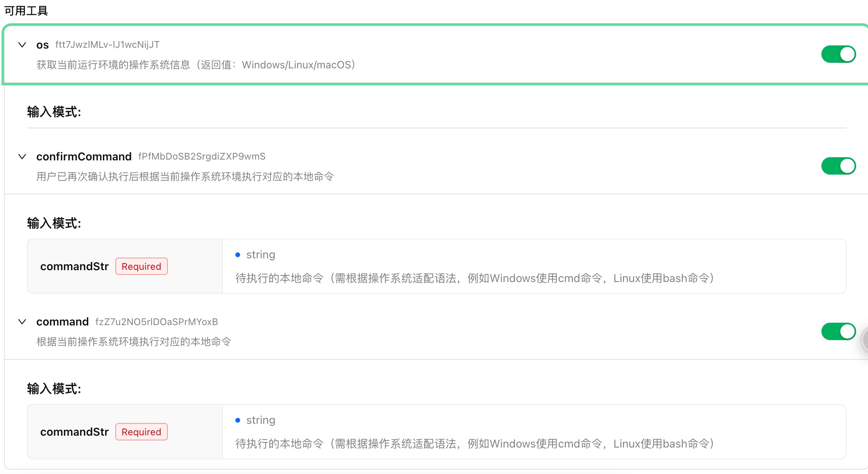Collapse the confirmCommand tool chevron
This screenshot has width=868, height=474.
22,156
